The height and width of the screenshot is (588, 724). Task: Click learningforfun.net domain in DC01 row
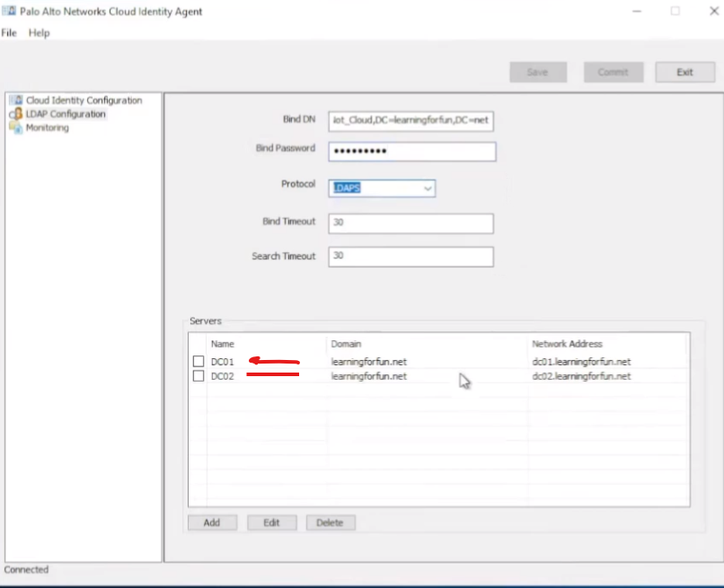[x=369, y=362]
